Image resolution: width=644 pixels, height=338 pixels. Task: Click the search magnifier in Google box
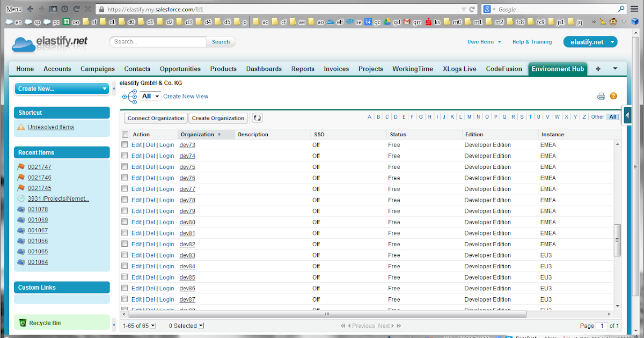click(x=621, y=9)
